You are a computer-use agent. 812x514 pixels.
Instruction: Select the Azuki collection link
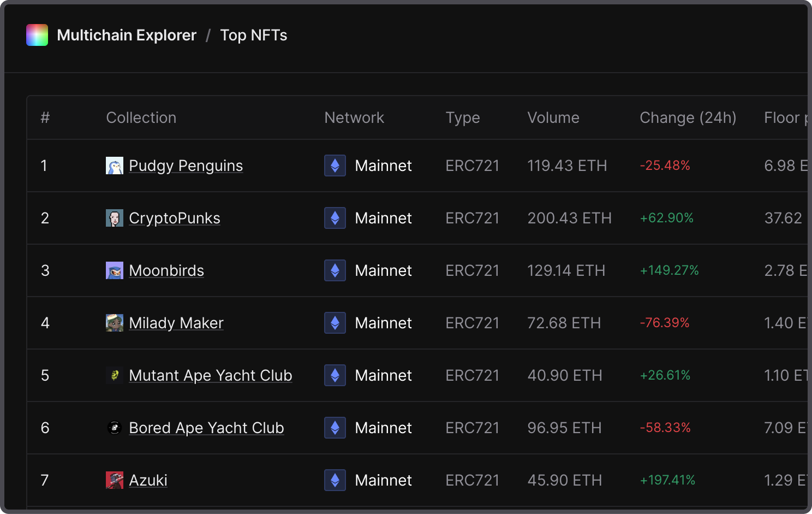tap(148, 480)
